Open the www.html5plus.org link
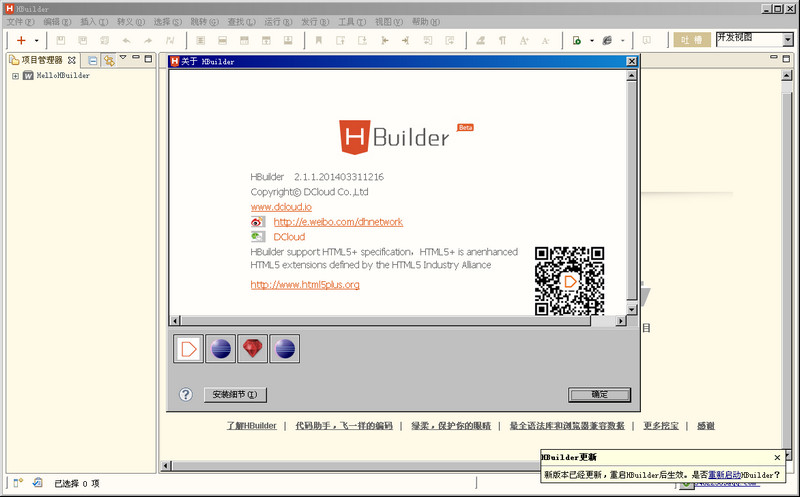Screen dimensions: 800x497 (x=305, y=285)
